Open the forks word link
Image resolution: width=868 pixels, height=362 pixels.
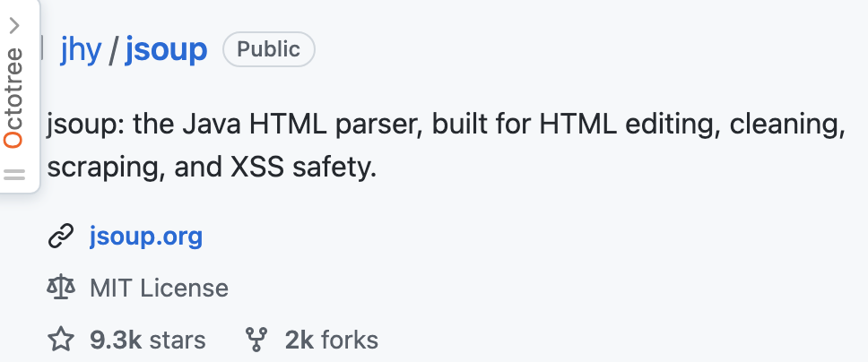tap(349, 340)
